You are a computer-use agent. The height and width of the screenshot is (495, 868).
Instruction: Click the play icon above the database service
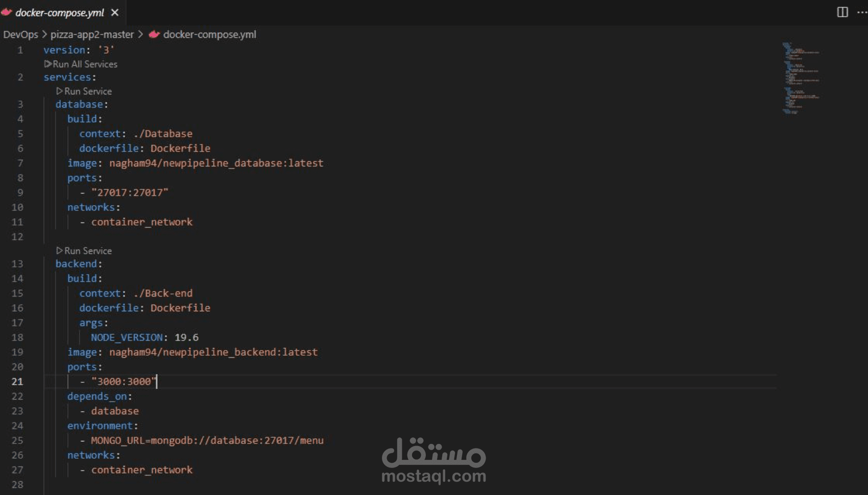click(x=60, y=91)
